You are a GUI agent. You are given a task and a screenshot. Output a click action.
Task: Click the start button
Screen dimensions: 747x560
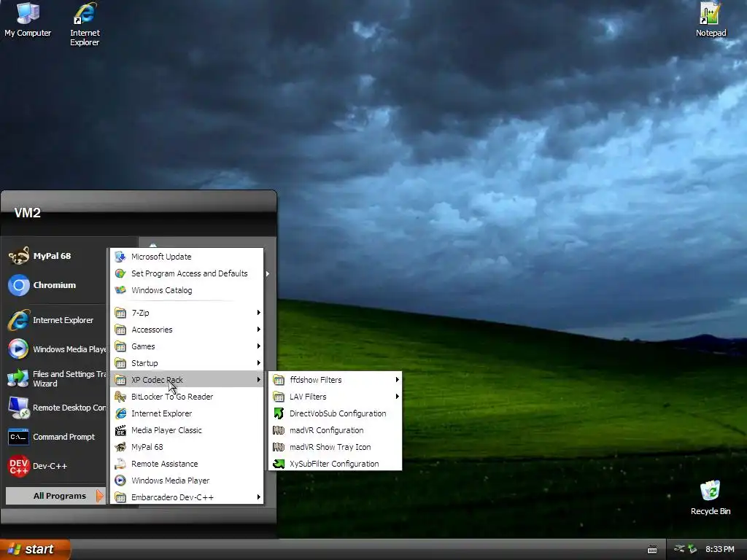click(x=35, y=549)
